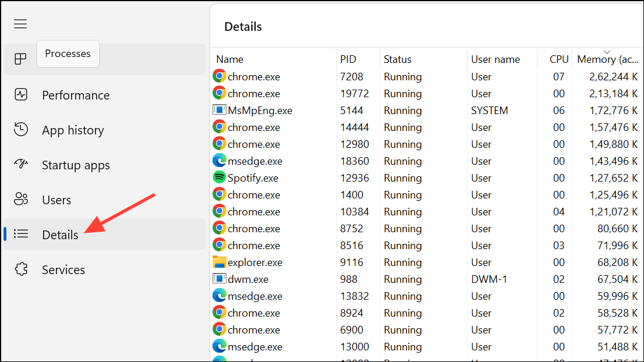
Task: Open the Processes page icon
Action: point(21,59)
